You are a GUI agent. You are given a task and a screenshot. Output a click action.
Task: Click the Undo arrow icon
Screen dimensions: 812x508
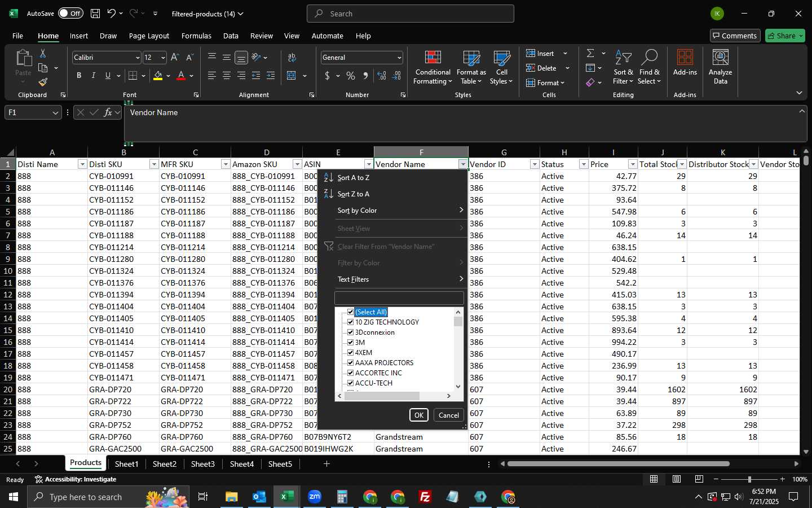(112, 14)
